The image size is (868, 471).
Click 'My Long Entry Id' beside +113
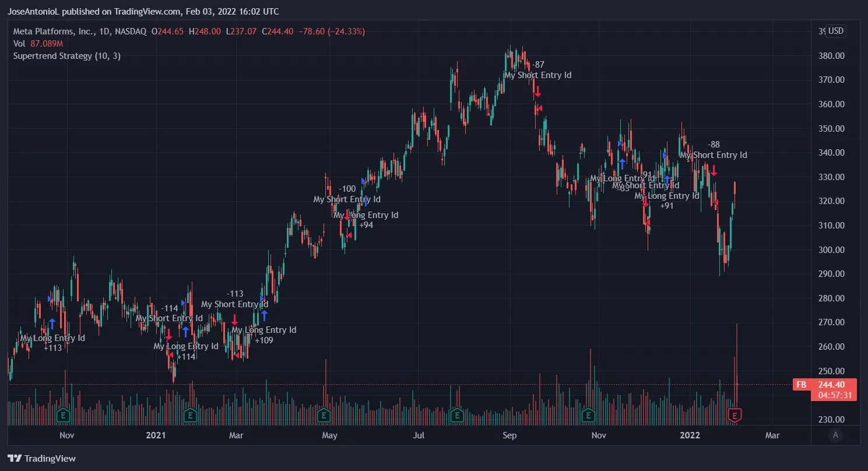point(52,338)
